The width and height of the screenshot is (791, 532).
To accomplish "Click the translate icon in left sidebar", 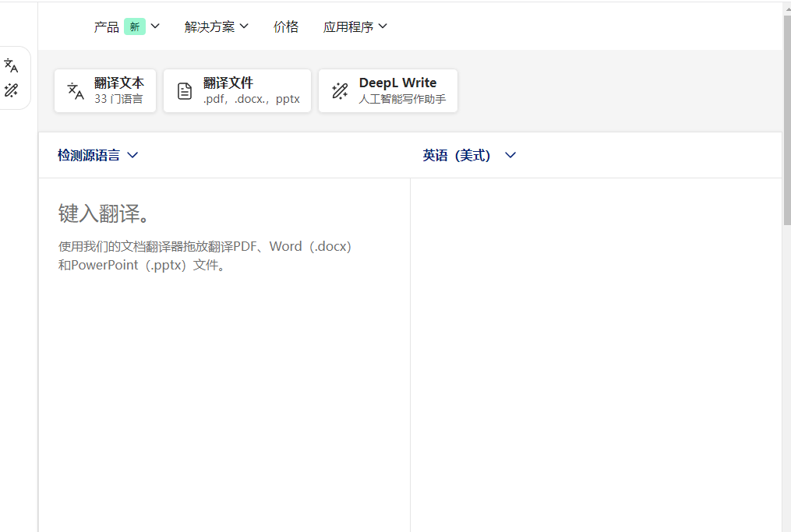I will [11, 65].
